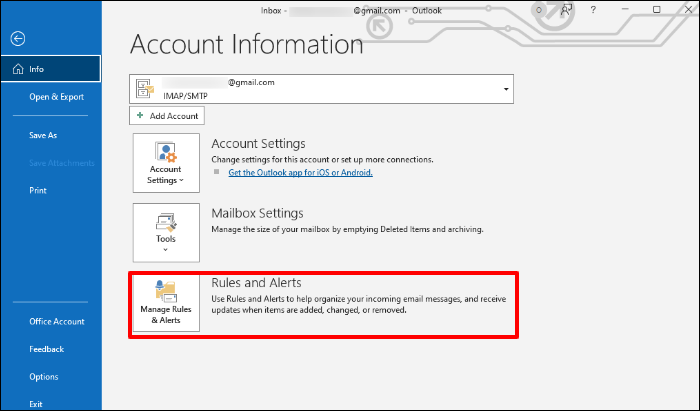Open the Print page from sidebar
This screenshot has height=411, width=700.
pyautogui.click(x=38, y=190)
